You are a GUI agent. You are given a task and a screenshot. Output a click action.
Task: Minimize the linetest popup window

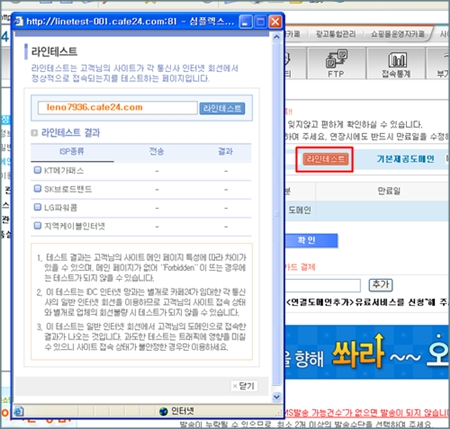pos(246,22)
